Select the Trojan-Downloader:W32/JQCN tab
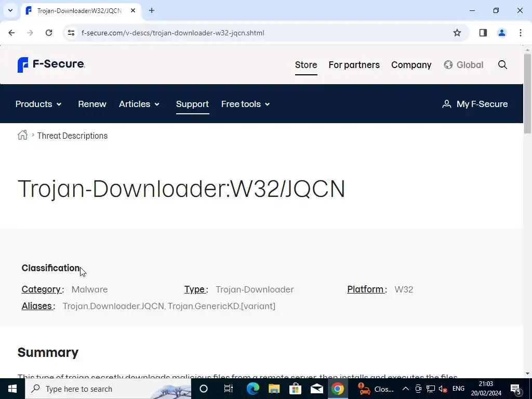The height and width of the screenshot is (399, 532). pyautogui.click(x=81, y=10)
